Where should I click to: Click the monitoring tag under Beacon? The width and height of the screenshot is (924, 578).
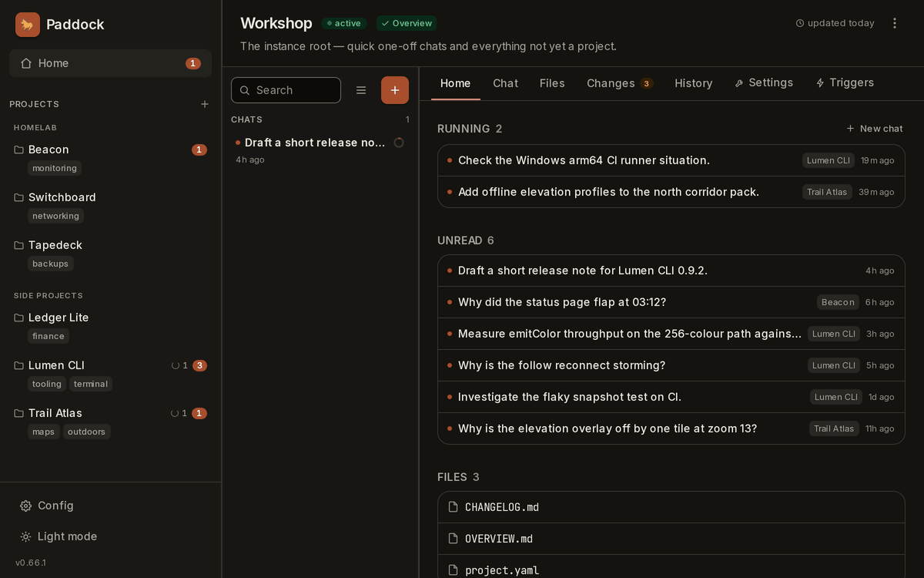[x=55, y=168]
